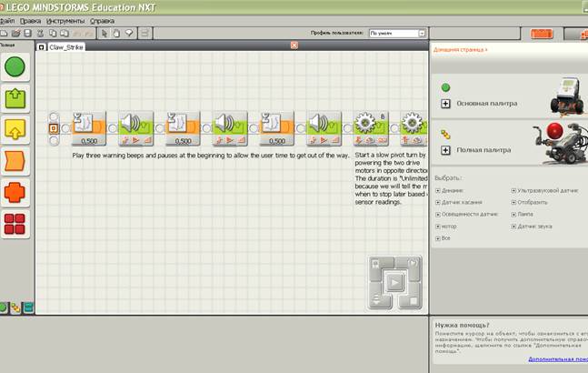The height and width of the screenshot is (373, 588).
Task: Select the Comment speech bubble tool
Action: point(129,34)
